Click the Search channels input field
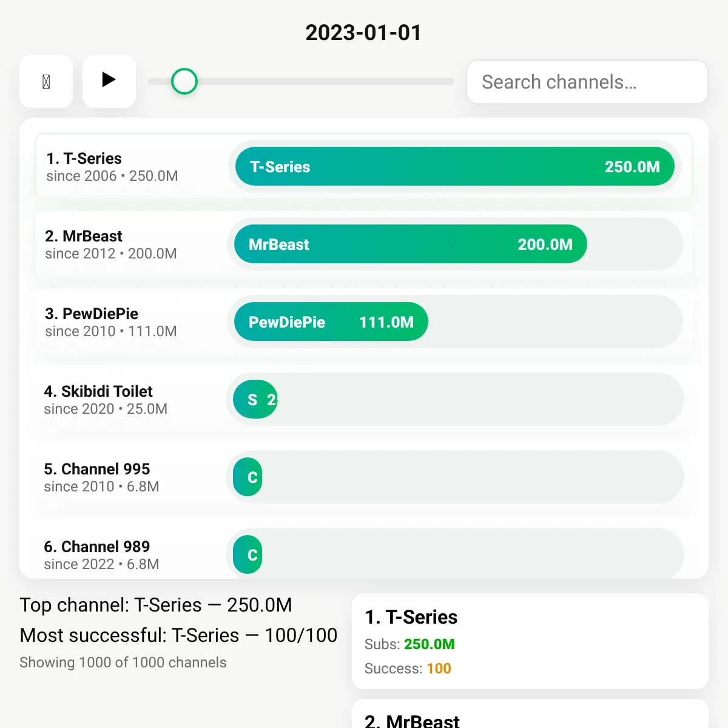This screenshot has height=728, width=728. (587, 82)
